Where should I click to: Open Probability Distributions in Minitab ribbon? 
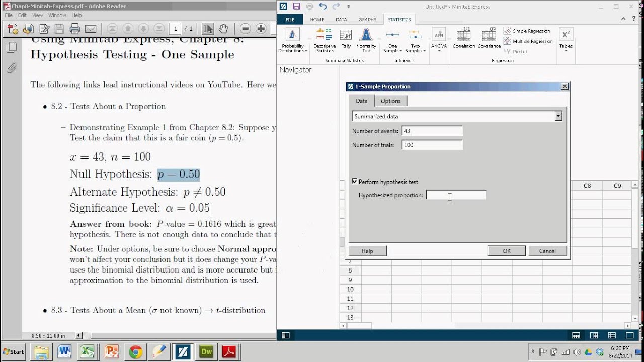(292, 40)
